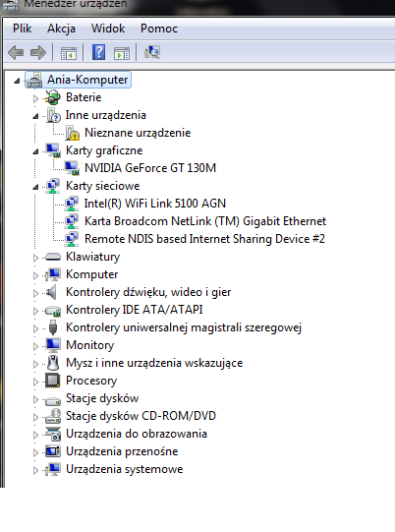Select Remote NDIS based Internet Sharing Device

point(204,239)
